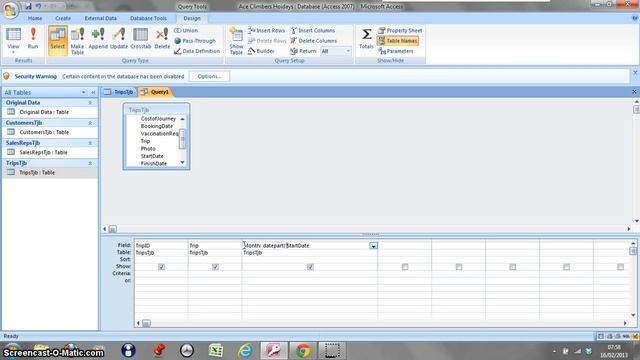640x360 pixels.
Task: Uncheck Show box for TripID column
Action: (161, 267)
